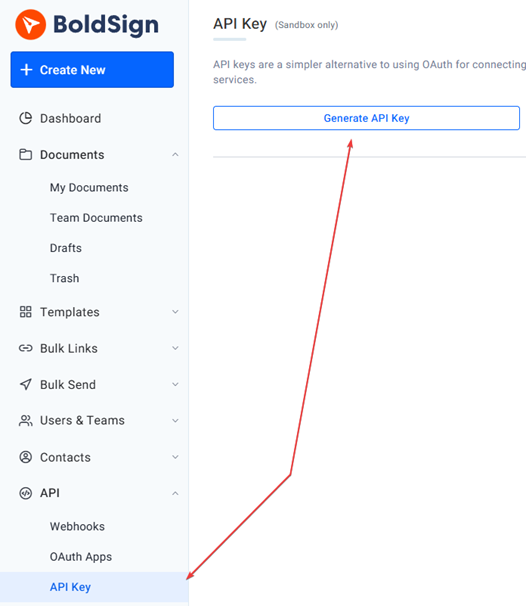Click the Contacts person icon
The image size is (526, 606).
(26, 457)
